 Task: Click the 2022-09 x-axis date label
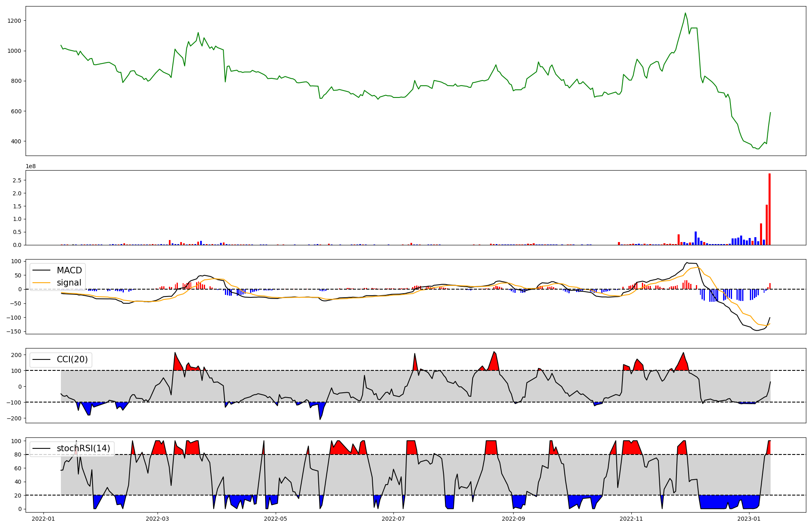tap(514, 518)
